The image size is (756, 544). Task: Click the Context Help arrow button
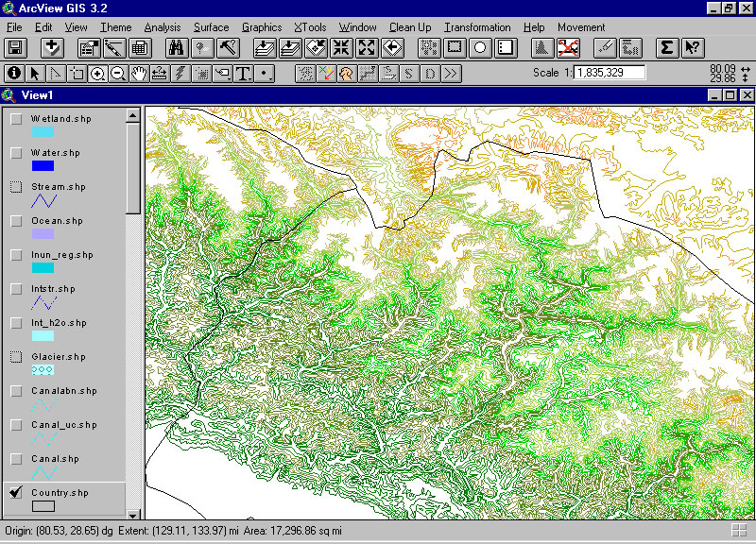coord(692,47)
